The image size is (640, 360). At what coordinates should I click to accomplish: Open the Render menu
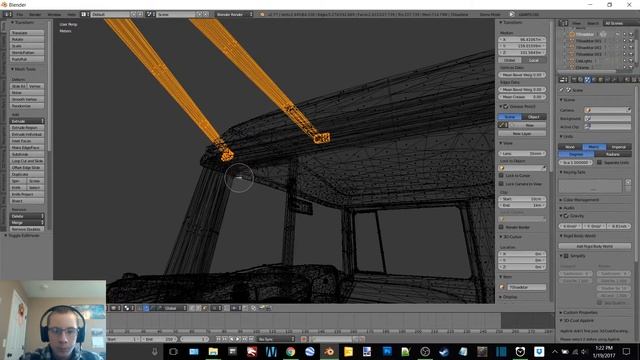(35, 14)
